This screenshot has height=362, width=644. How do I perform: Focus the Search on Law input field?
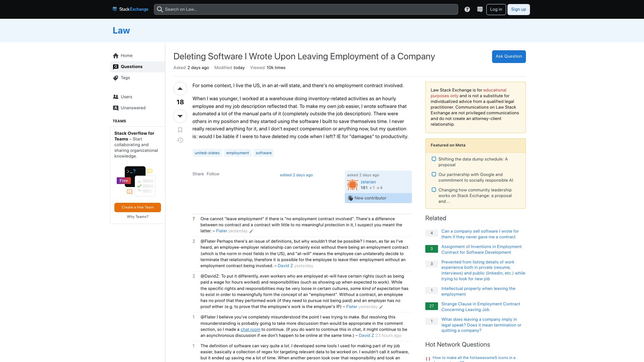coord(306,9)
